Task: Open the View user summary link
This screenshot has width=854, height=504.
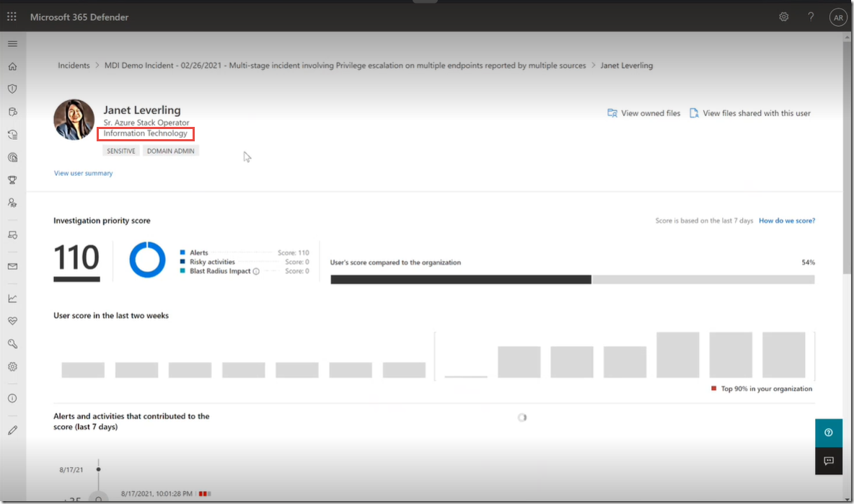Action: (x=83, y=173)
